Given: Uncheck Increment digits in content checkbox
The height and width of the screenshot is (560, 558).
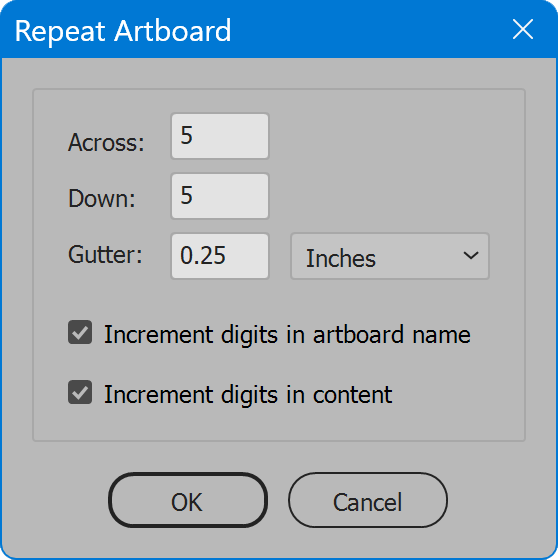Looking at the screenshot, I should pos(80,392).
